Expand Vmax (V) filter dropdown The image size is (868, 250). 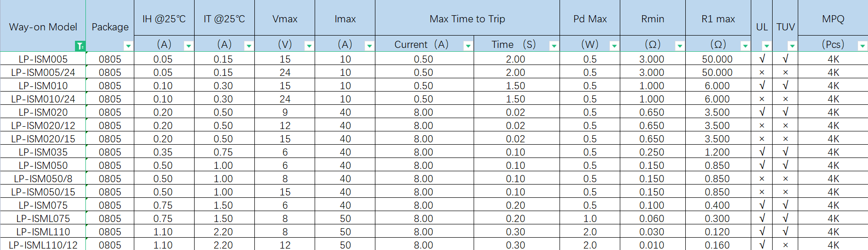tap(309, 46)
